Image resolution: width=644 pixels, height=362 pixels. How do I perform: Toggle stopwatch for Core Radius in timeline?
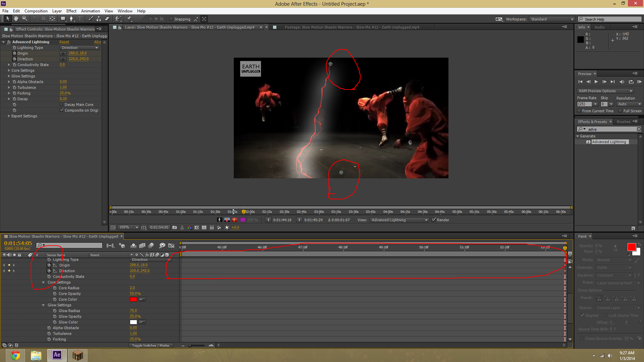click(55, 288)
